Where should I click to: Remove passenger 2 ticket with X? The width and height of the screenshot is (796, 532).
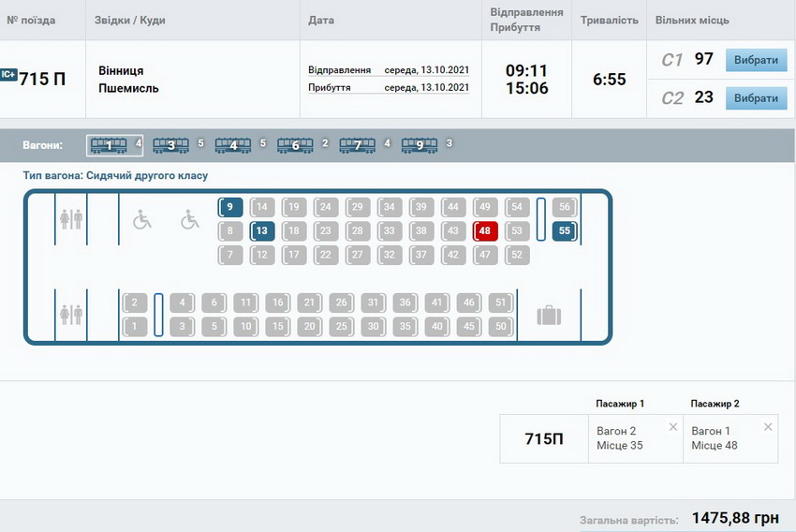768,427
